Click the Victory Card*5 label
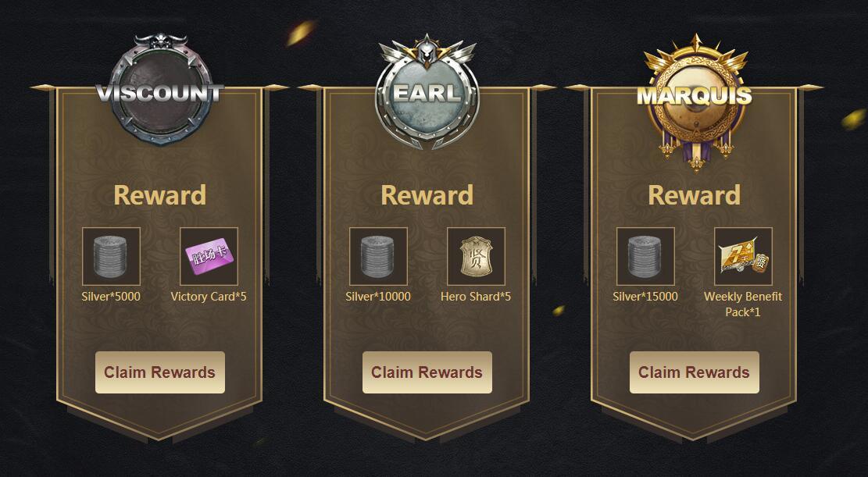 pyautogui.click(x=209, y=297)
